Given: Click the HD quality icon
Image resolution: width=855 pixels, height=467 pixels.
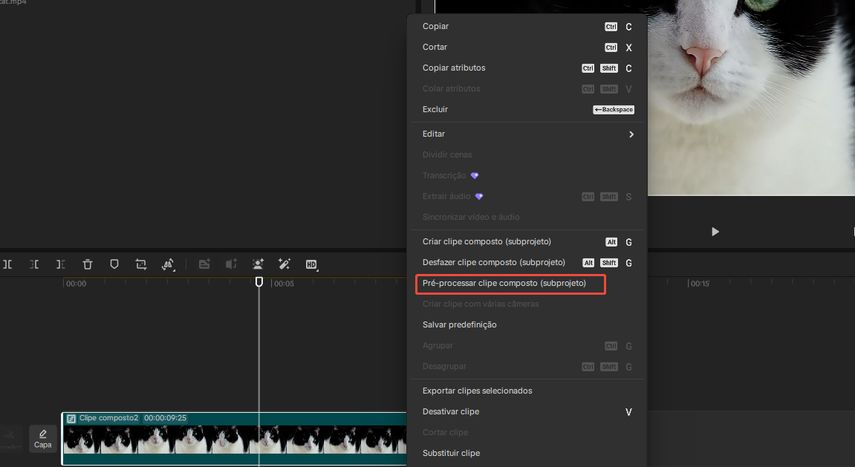Looking at the screenshot, I should (x=311, y=265).
